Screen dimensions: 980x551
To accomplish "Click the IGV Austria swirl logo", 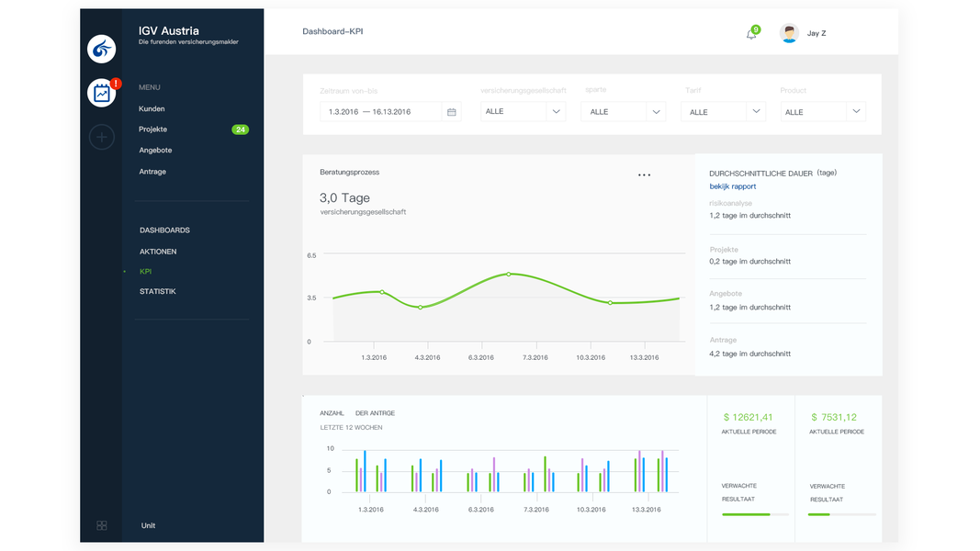I will (101, 49).
